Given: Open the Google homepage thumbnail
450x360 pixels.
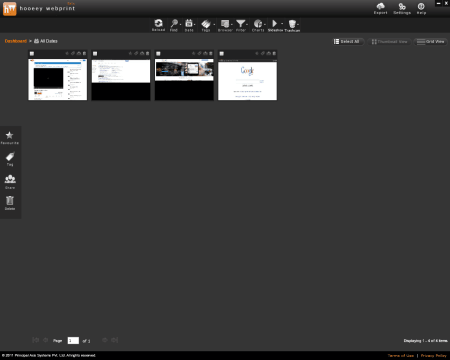Looking at the screenshot, I should click(x=247, y=79).
